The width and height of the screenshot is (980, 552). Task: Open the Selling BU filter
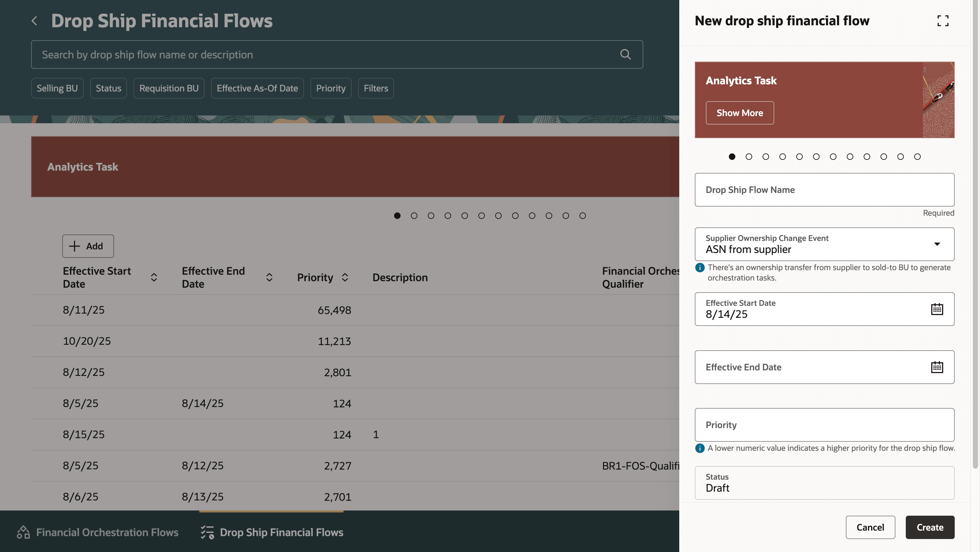point(57,88)
